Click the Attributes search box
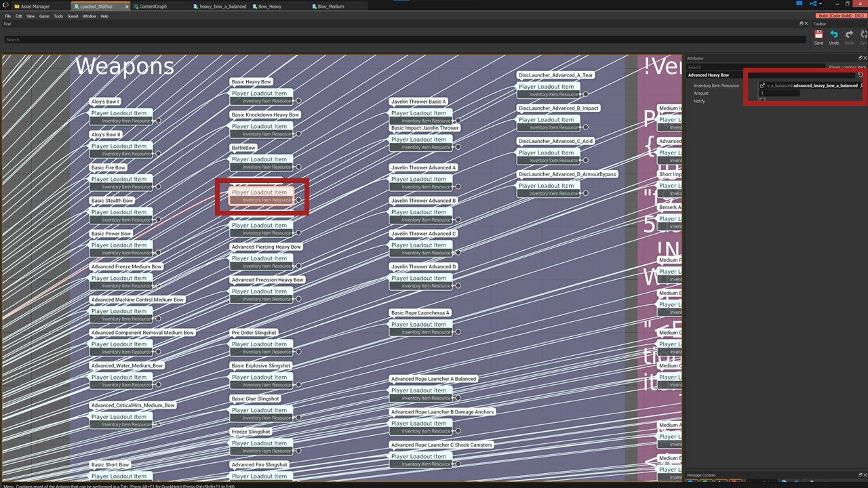Screen dimensions: 868x488 click(x=755, y=67)
